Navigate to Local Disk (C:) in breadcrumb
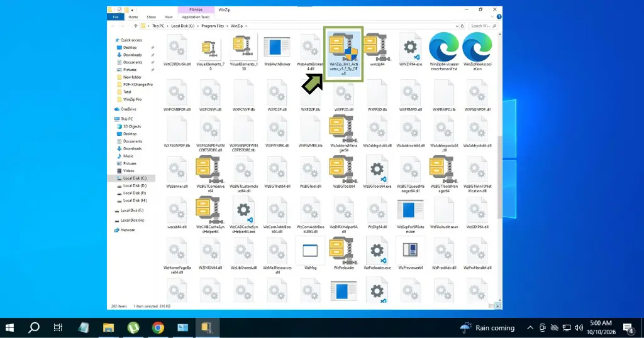 coord(183,26)
